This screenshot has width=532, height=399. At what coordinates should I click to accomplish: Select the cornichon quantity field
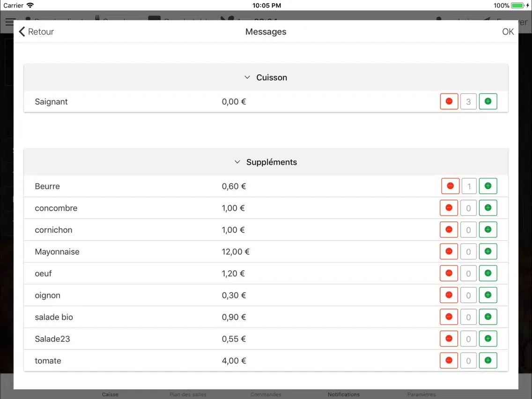pos(469,229)
